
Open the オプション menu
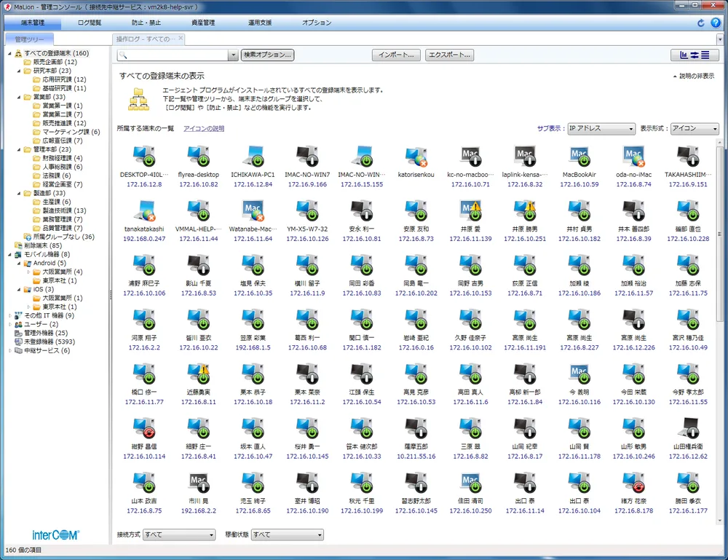317,23
